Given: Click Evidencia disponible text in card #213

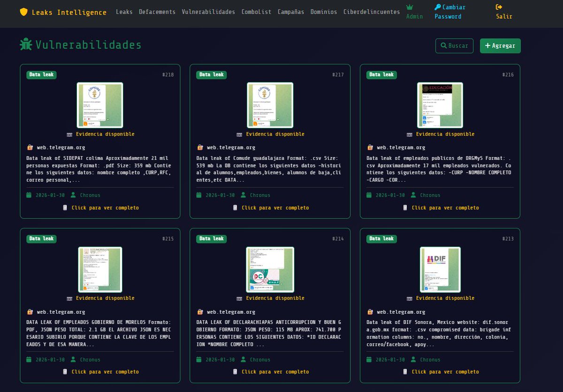Looking at the screenshot, I should click(x=445, y=298).
